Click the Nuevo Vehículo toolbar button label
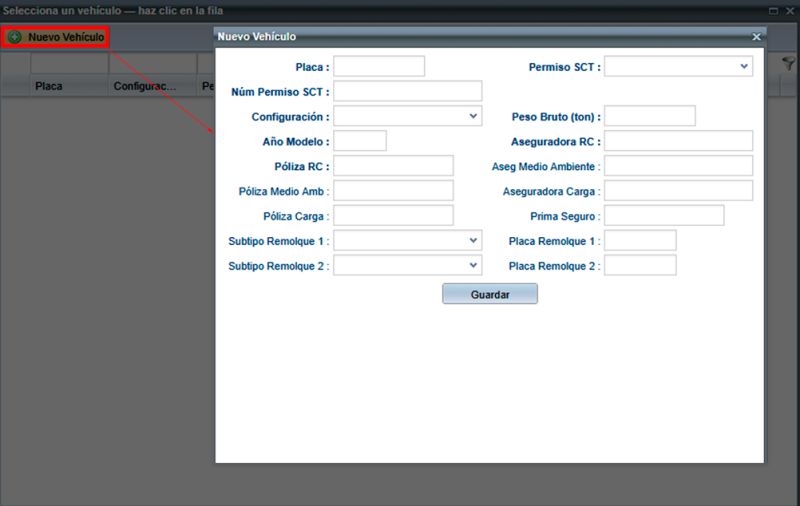This screenshot has height=506, width=800. coord(66,37)
